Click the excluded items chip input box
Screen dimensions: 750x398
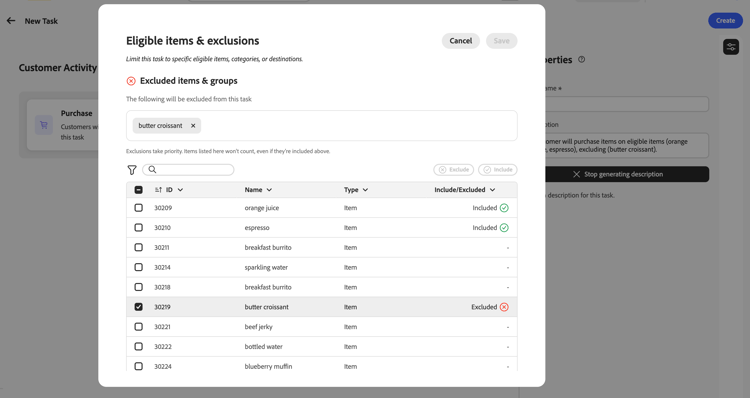tap(321, 126)
